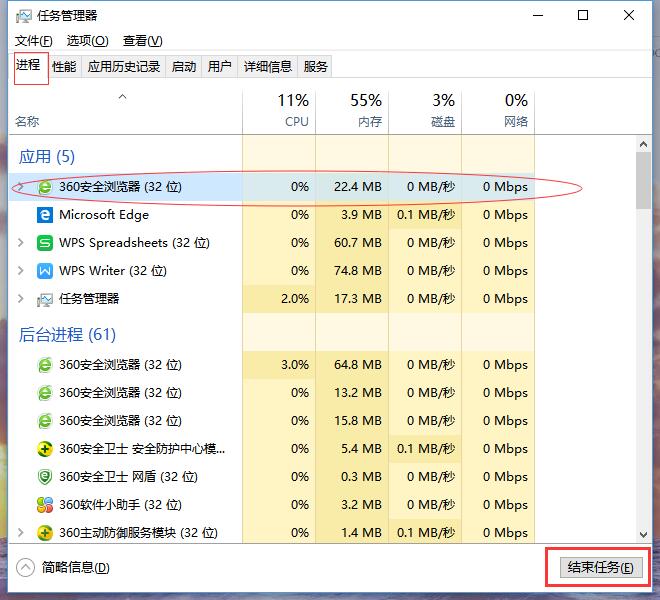The height and width of the screenshot is (600, 660).
Task: Switch to the 服务 tab
Action: [x=315, y=67]
